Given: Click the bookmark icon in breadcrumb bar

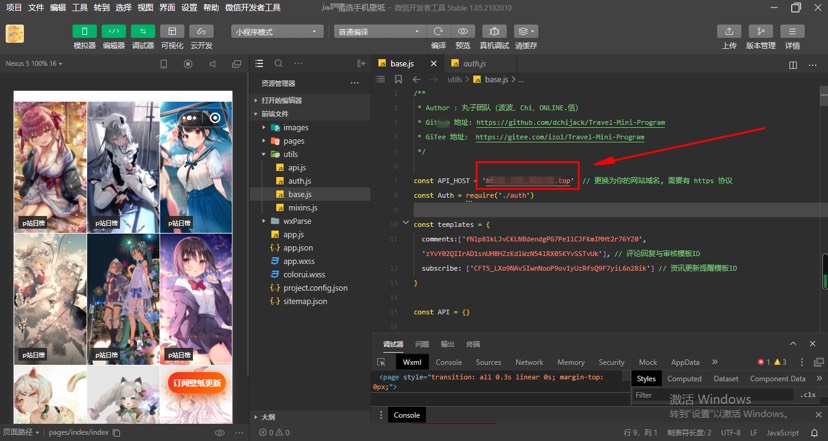Looking at the screenshot, I should (x=398, y=79).
